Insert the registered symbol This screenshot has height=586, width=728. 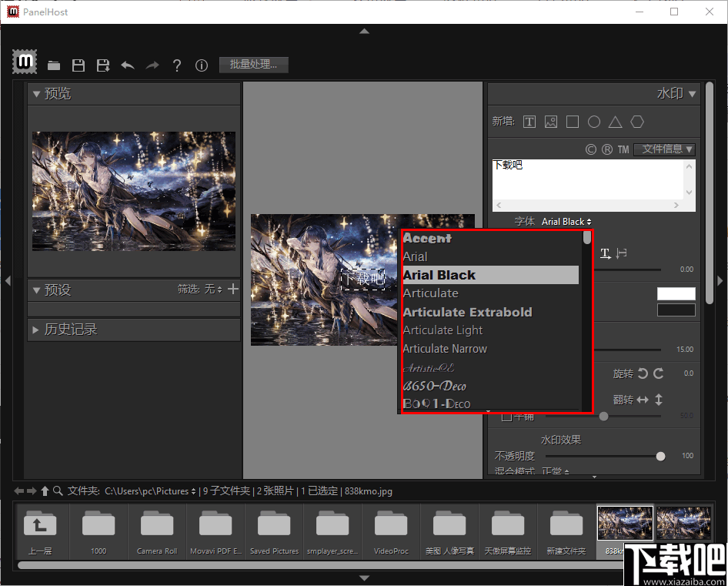click(607, 149)
